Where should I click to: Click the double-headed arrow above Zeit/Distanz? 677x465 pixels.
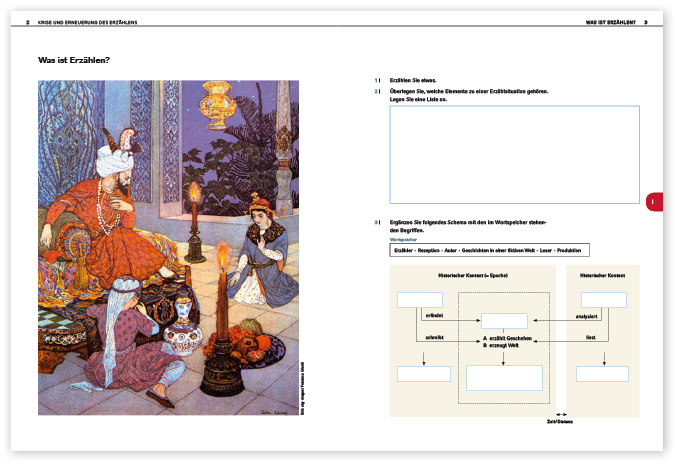pos(560,414)
